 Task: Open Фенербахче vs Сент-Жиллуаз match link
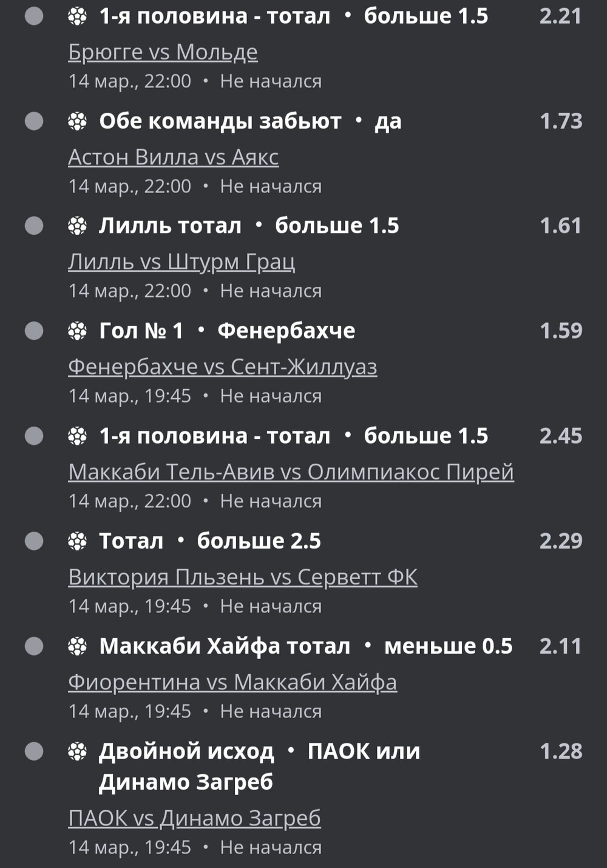click(223, 367)
